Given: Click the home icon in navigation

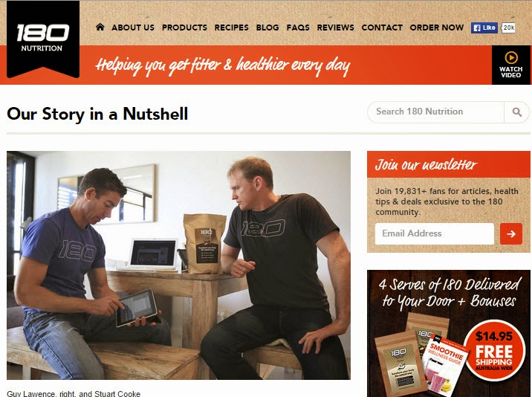Looking at the screenshot, I should pos(100,28).
